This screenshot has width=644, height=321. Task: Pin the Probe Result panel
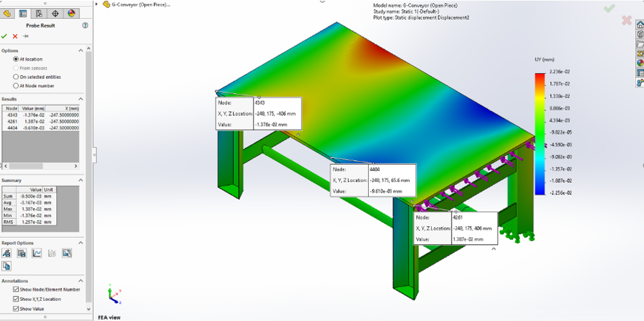point(26,36)
